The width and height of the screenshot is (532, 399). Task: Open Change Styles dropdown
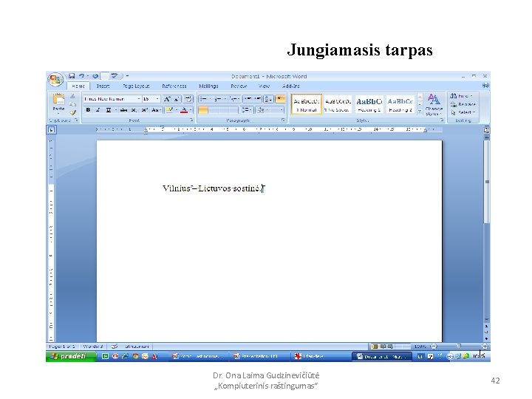point(434,104)
